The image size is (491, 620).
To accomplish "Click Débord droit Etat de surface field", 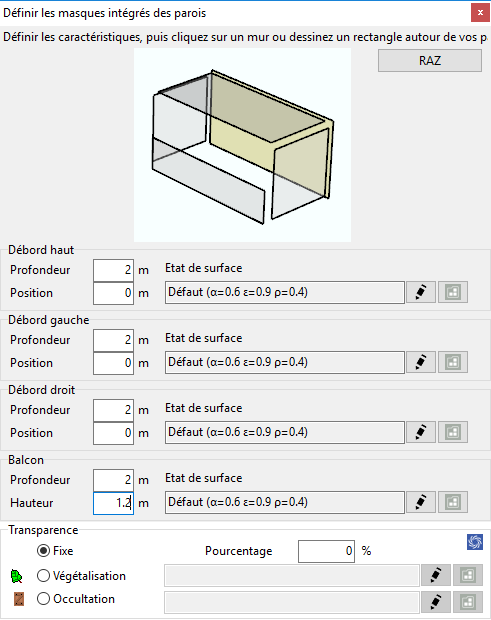I will (285, 432).
